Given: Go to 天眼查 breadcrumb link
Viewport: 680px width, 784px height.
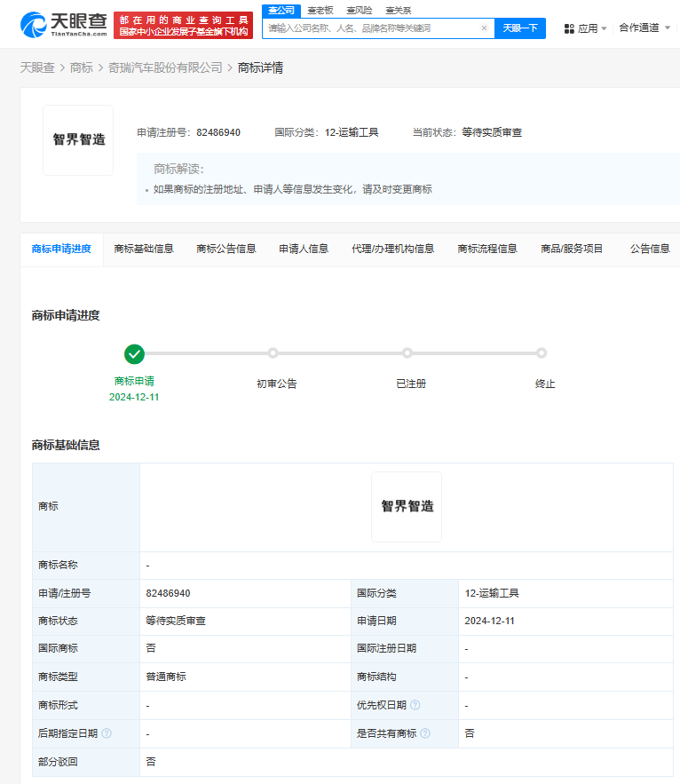Looking at the screenshot, I should point(37,67).
